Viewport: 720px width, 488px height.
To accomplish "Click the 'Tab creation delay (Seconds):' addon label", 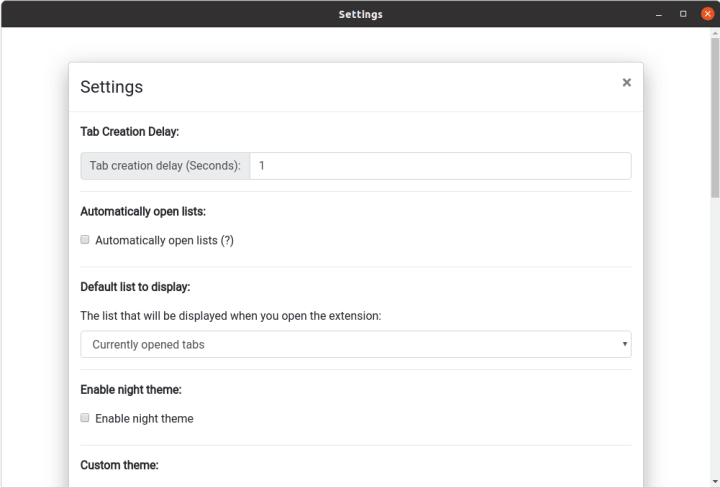I will coord(165,166).
